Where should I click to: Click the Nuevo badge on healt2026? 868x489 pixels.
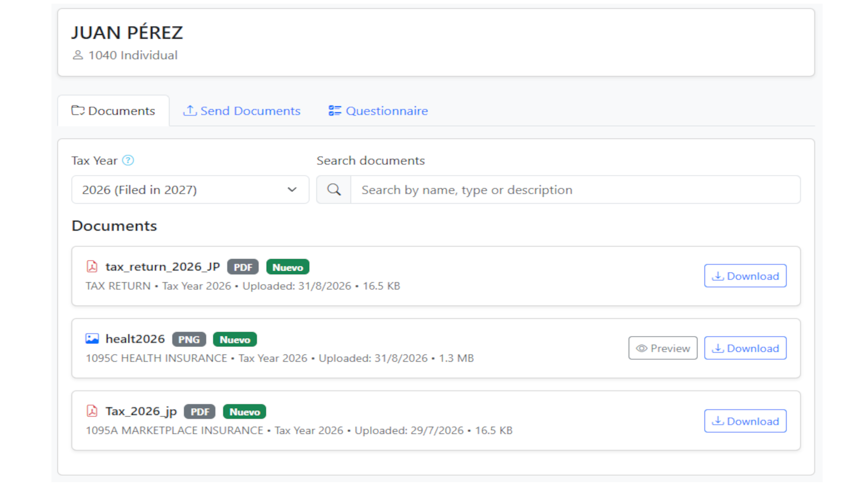point(235,339)
